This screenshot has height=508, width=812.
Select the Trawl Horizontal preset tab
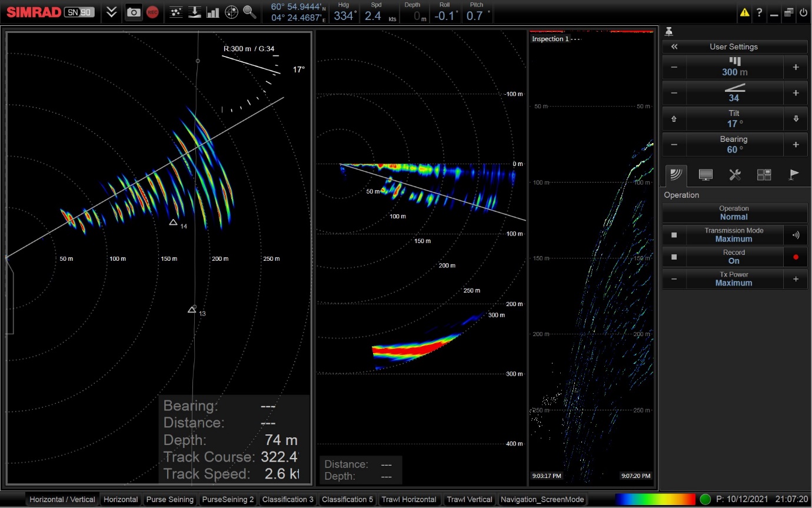coord(409,499)
